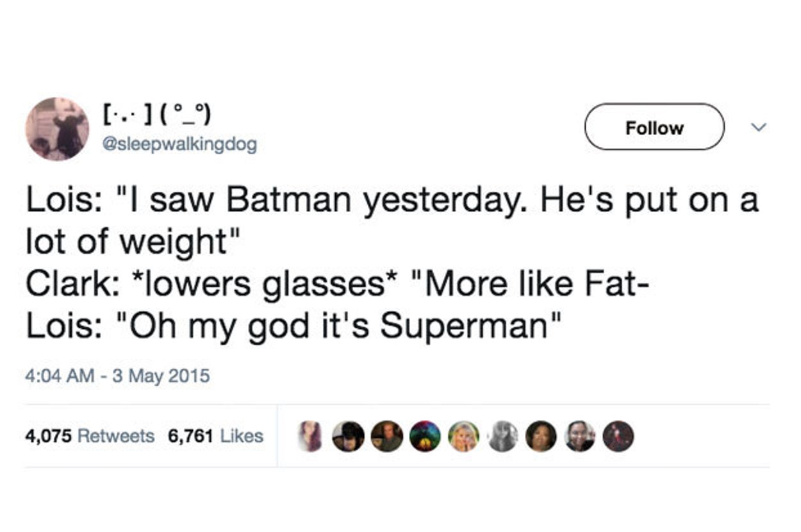
Task: Open the tweet author's profile picture
Action: coord(57,129)
